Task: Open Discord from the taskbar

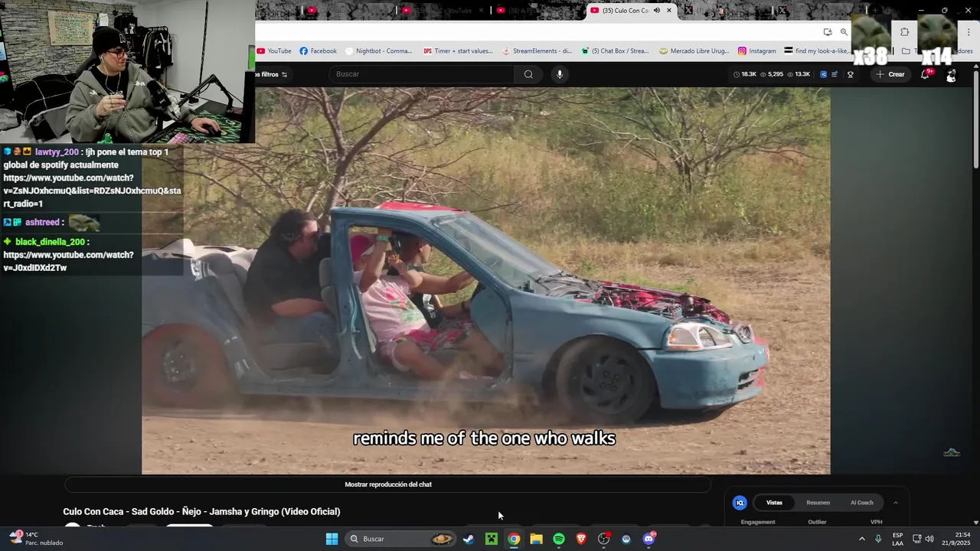Action: [x=649, y=539]
